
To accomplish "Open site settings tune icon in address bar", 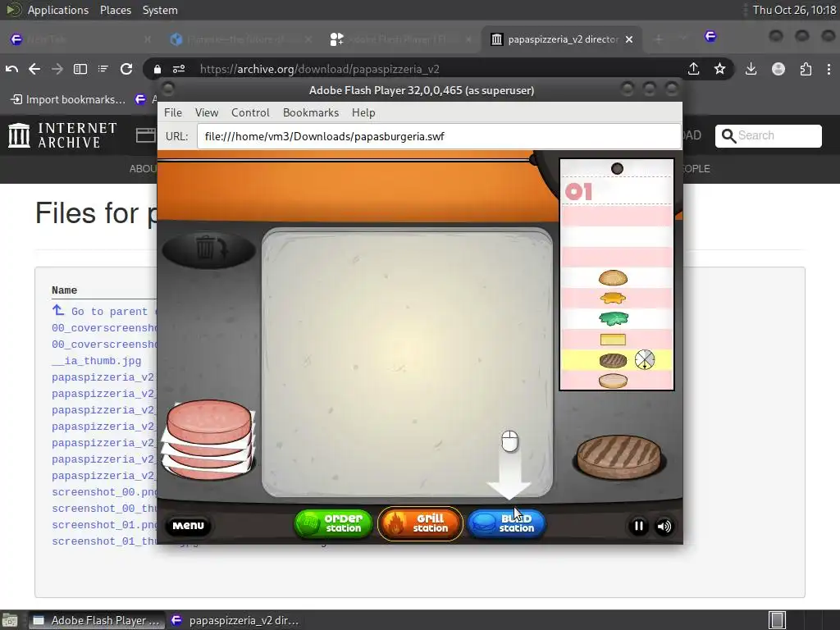I will (179, 69).
